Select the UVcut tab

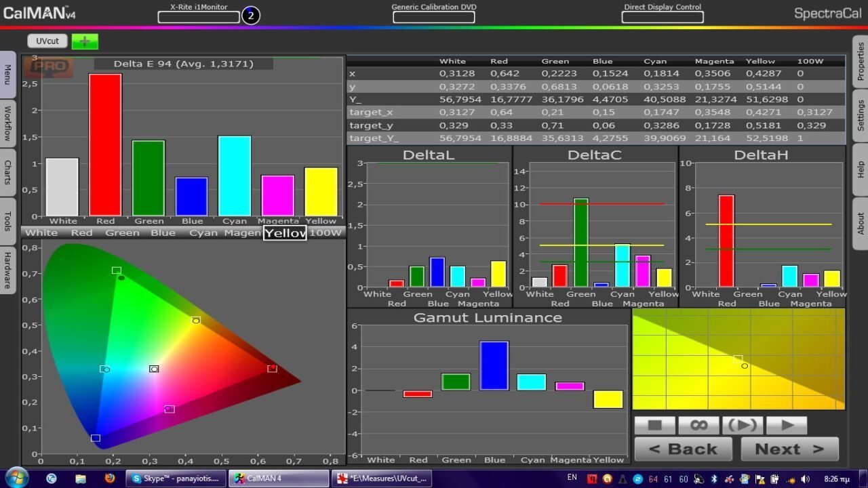(47, 41)
